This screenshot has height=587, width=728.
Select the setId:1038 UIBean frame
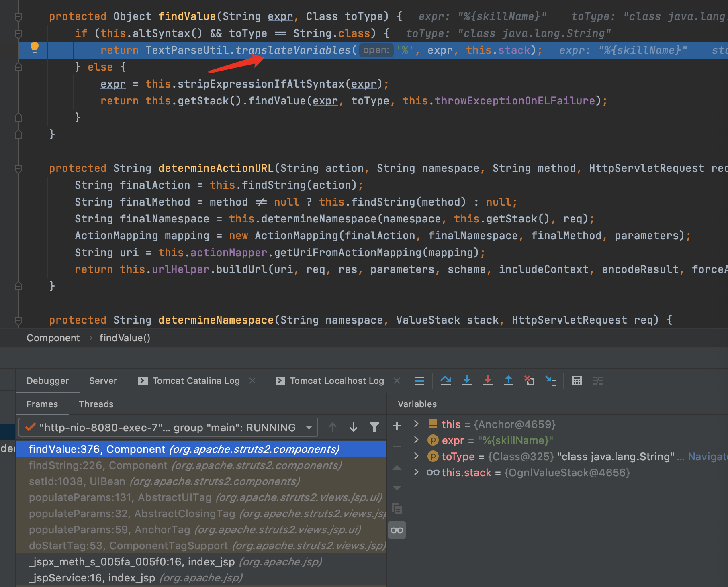(201, 481)
